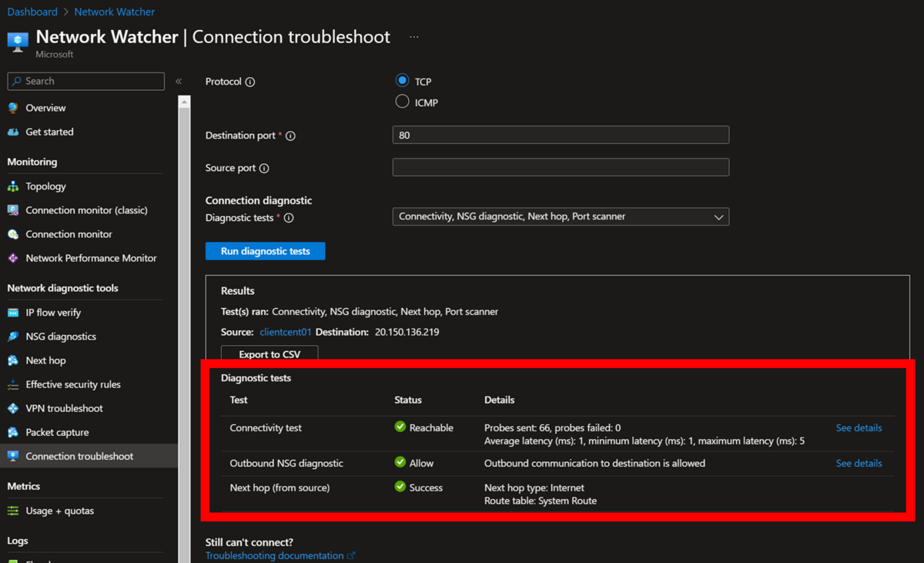Click the NSG diagnostics icon
Screen dimensions: 924x563
[13, 337]
